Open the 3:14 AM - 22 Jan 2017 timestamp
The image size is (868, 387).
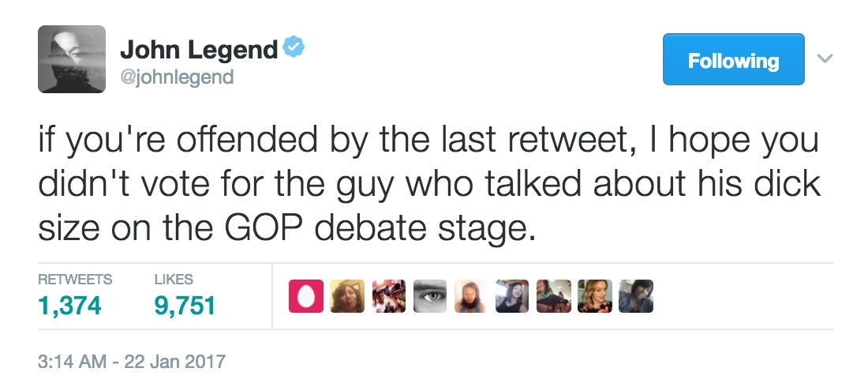pyautogui.click(x=132, y=362)
